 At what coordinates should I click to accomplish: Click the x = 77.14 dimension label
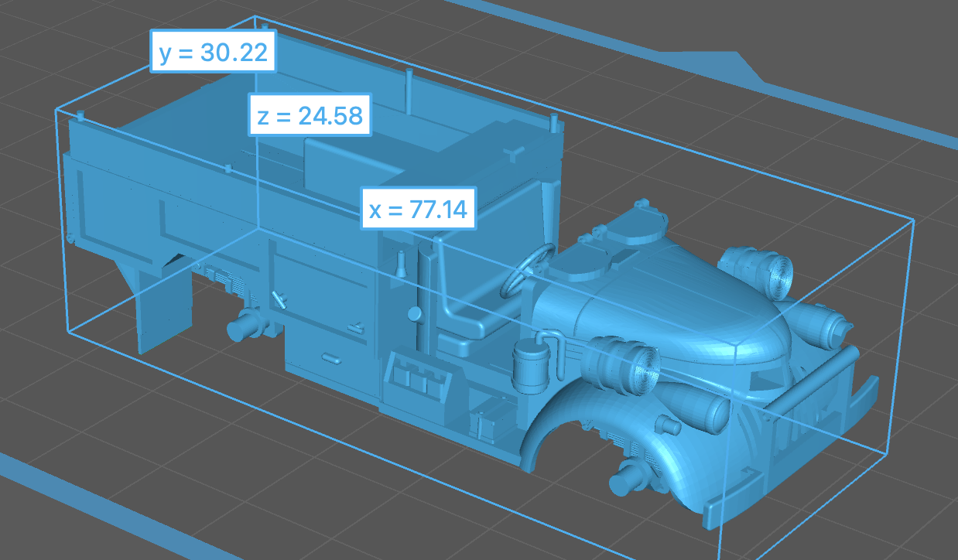pyautogui.click(x=418, y=207)
